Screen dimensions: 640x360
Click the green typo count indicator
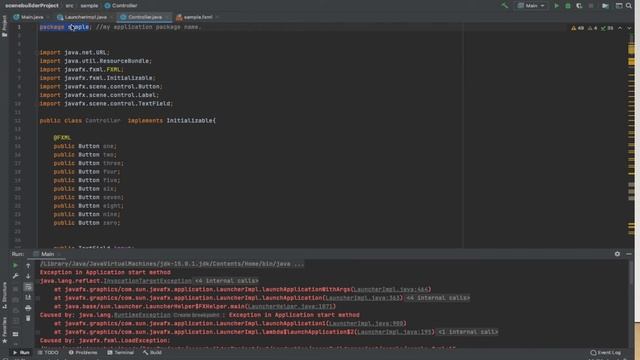(607, 28)
